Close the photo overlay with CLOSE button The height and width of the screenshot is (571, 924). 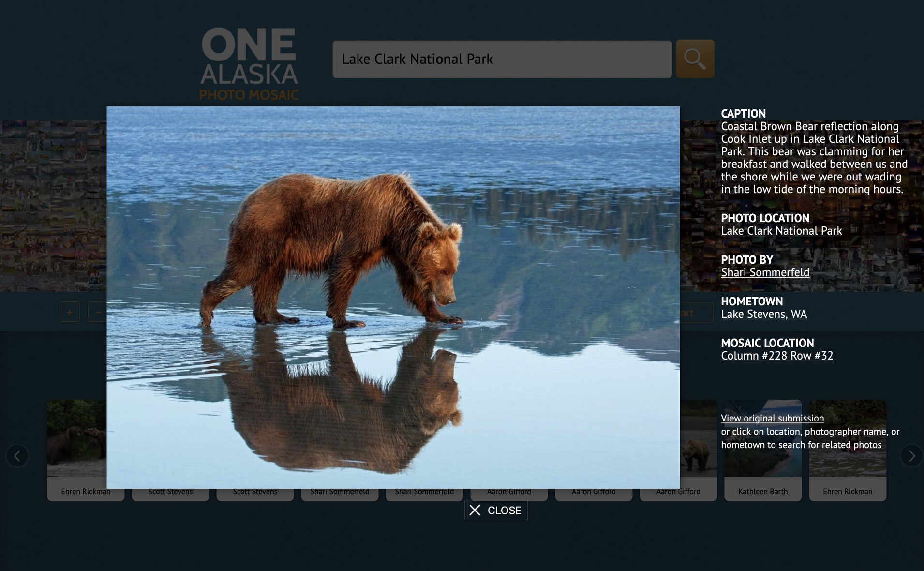(496, 511)
